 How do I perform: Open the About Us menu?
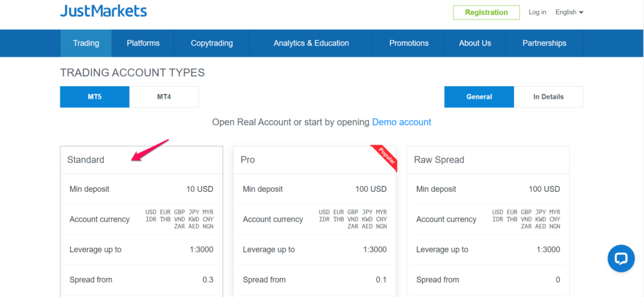(x=475, y=43)
